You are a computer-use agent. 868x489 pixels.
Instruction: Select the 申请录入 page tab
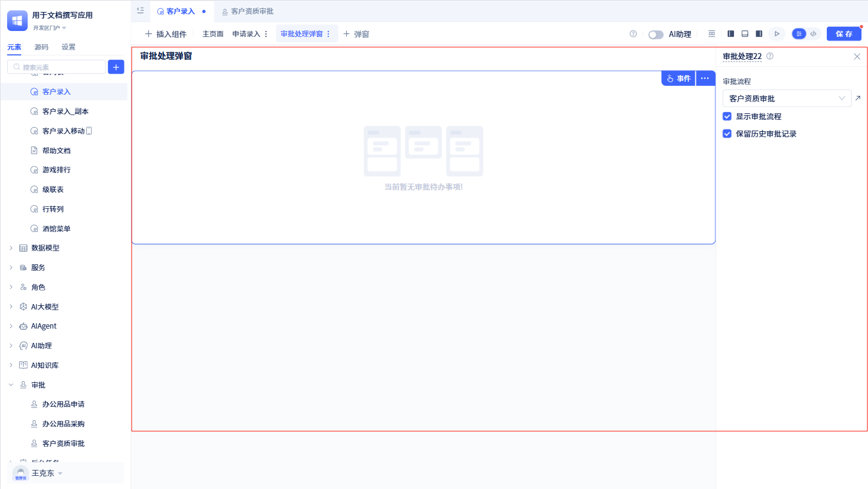[x=246, y=34]
